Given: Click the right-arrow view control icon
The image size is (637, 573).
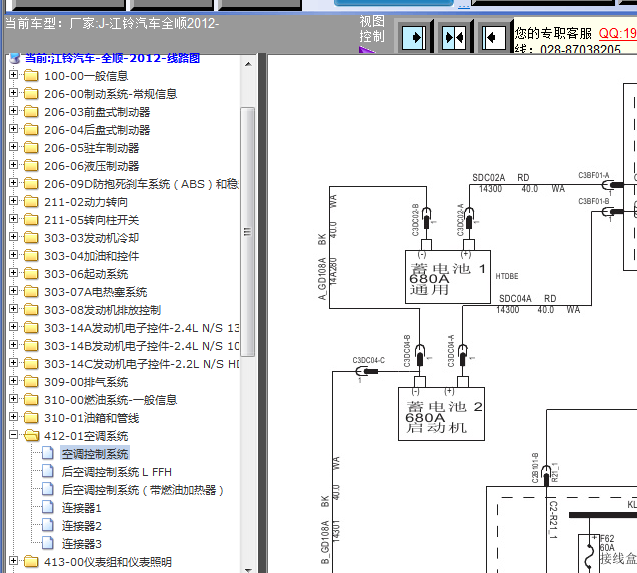Looking at the screenshot, I should click(x=414, y=38).
